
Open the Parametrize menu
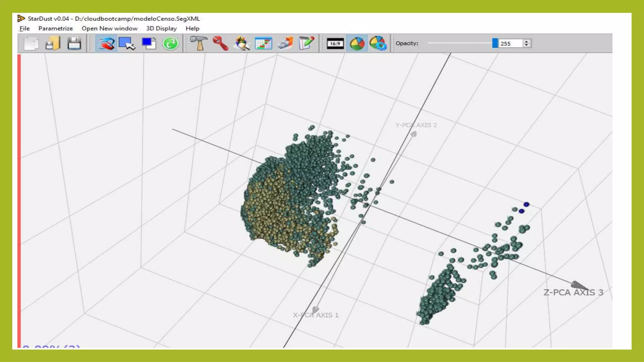click(x=55, y=28)
